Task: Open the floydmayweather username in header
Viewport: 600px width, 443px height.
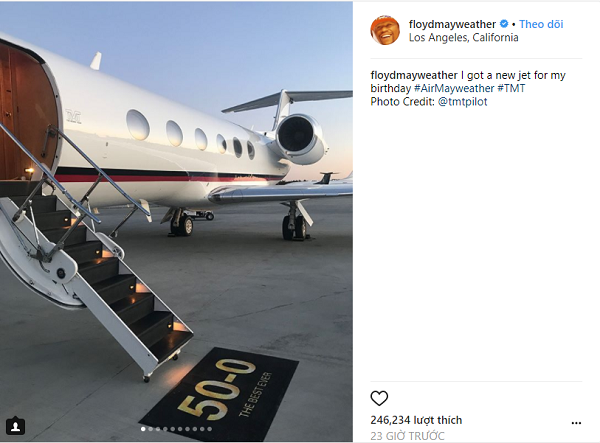Action: click(x=452, y=23)
